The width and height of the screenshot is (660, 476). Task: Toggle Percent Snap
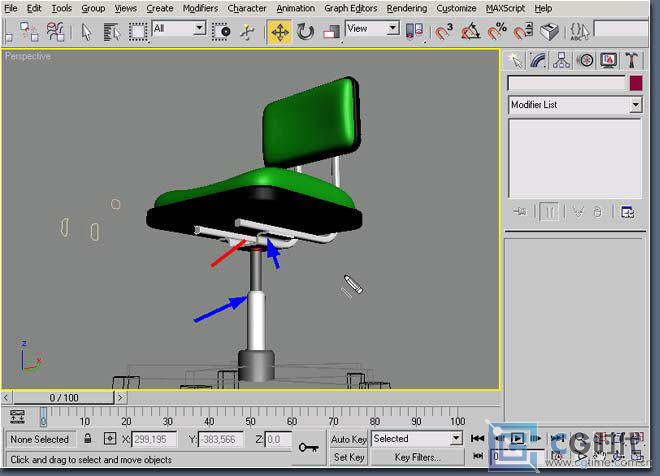tap(497, 31)
